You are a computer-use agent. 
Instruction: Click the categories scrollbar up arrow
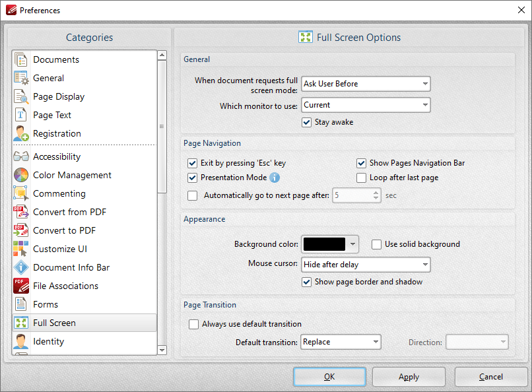pos(162,55)
